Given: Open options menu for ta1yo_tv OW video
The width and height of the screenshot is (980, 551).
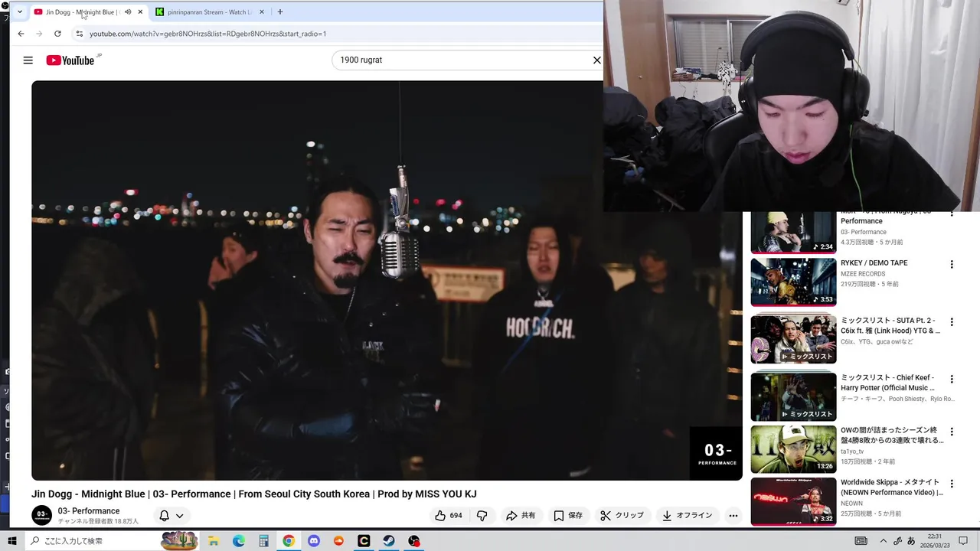Looking at the screenshot, I should pos(952,432).
